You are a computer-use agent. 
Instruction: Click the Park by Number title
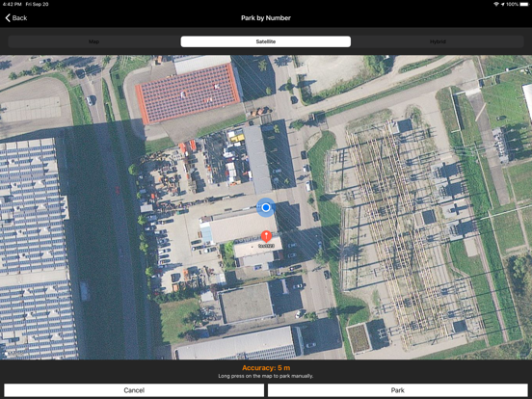tap(266, 18)
